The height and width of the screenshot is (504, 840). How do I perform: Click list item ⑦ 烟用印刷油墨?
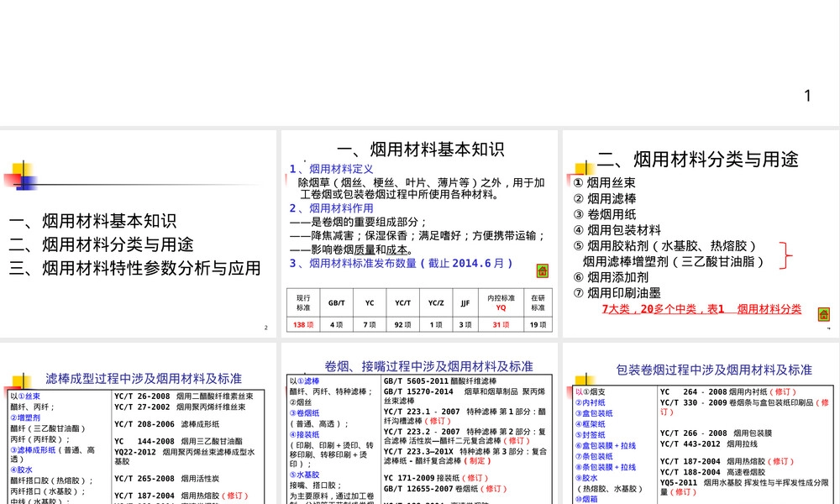pyautogui.click(x=617, y=293)
